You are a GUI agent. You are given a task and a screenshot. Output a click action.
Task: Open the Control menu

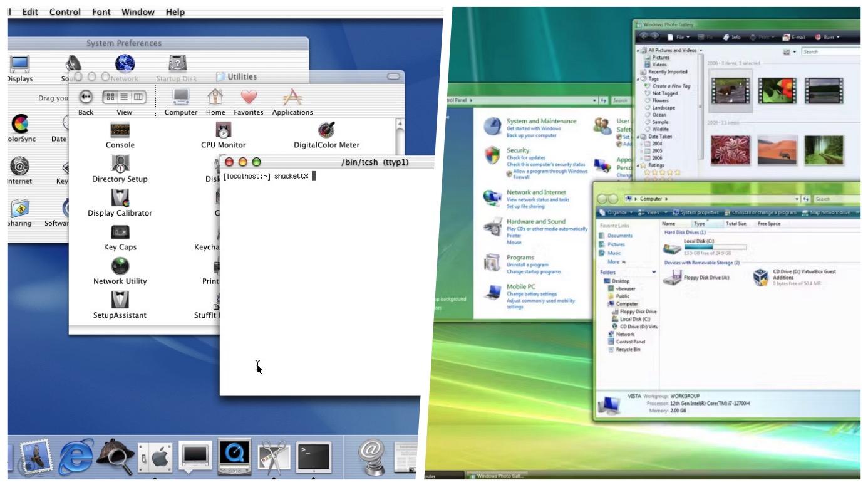pyautogui.click(x=65, y=12)
